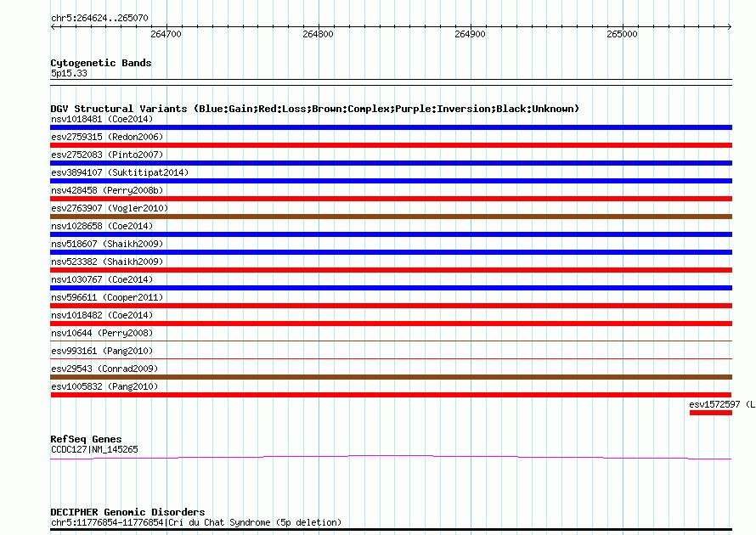
Task: Select esv1005832 (Pang2010) label
Action: (x=104, y=386)
